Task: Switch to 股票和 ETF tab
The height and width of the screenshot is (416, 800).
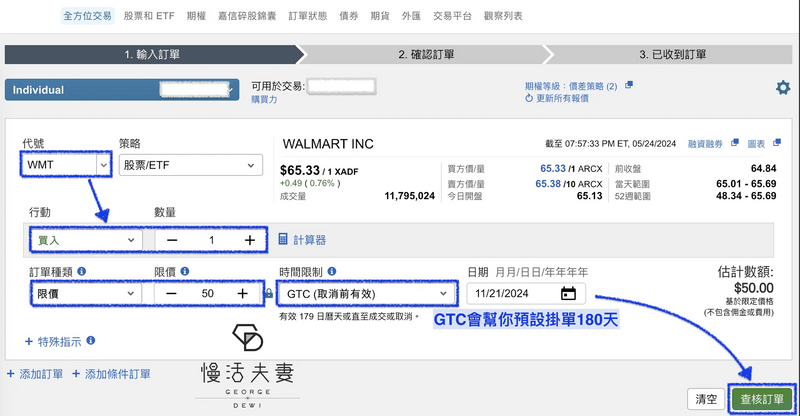Action: click(x=149, y=16)
